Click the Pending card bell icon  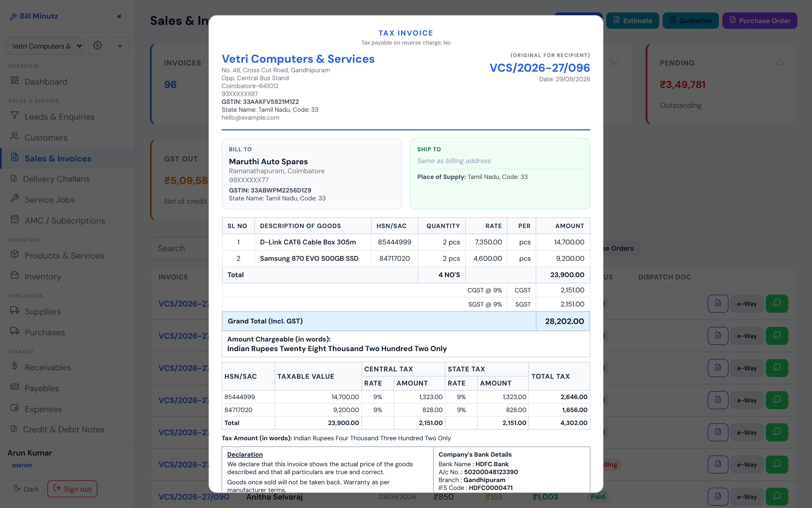[x=780, y=62]
